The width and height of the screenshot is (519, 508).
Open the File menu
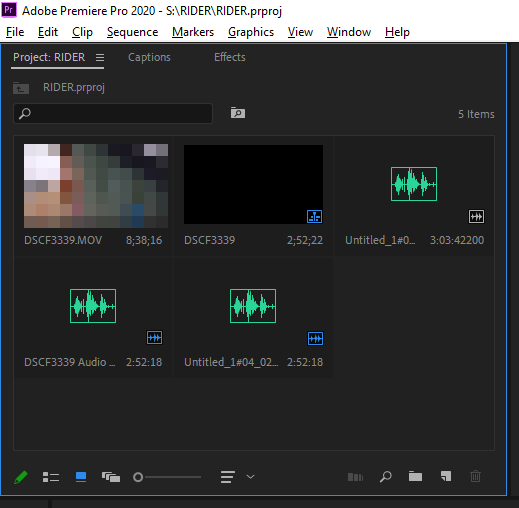tap(15, 32)
